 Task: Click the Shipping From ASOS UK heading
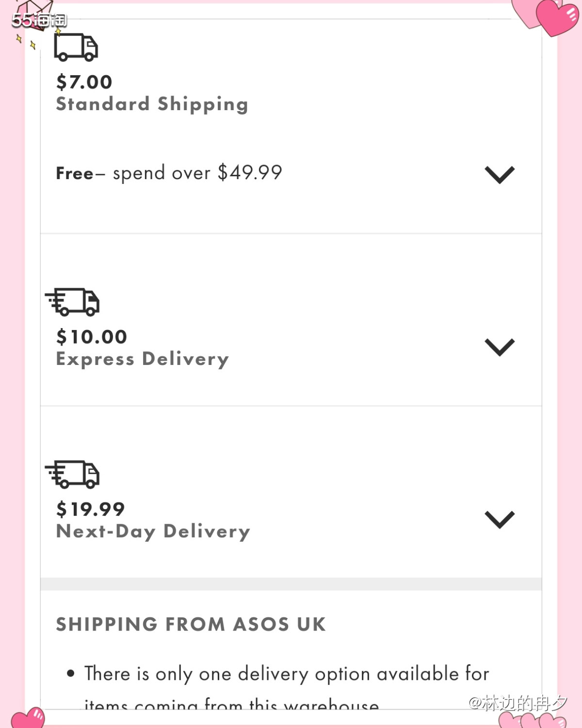(x=191, y=624)
